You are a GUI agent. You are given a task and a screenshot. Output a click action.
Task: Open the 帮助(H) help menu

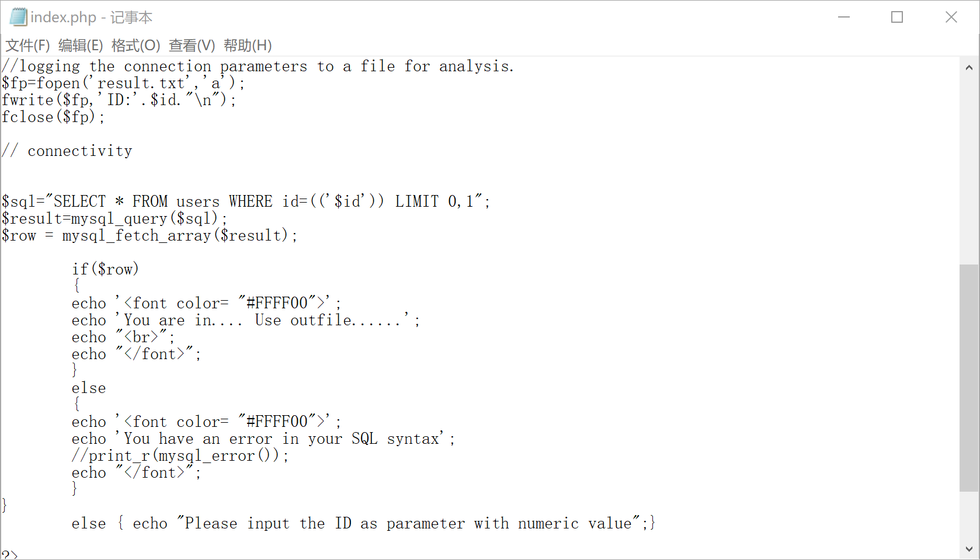[x=248, y=46]
